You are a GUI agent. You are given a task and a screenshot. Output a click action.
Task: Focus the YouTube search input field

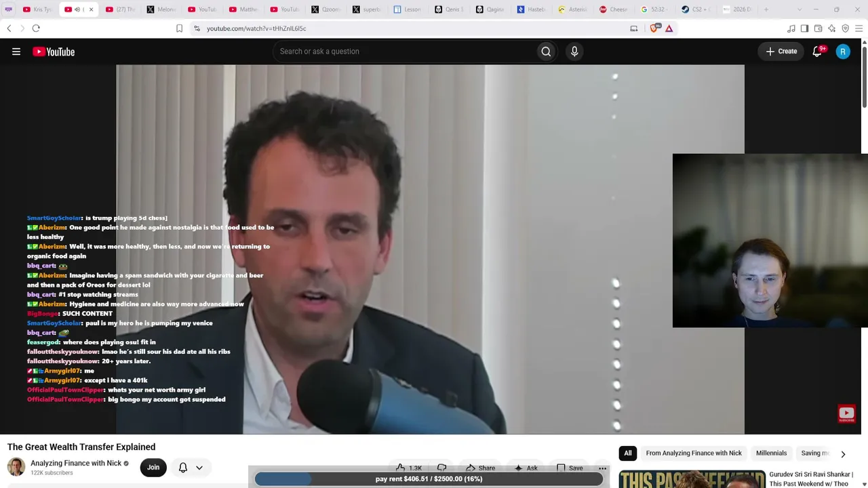click(x=403, y=52)
